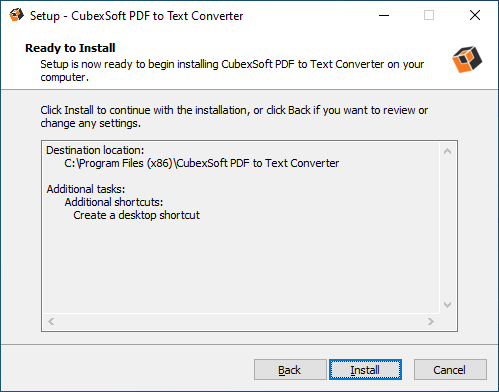This screenshot has width=499, height=392.
Task: Click the C:\Program Files (x86) path text
Action: [201, 163]
